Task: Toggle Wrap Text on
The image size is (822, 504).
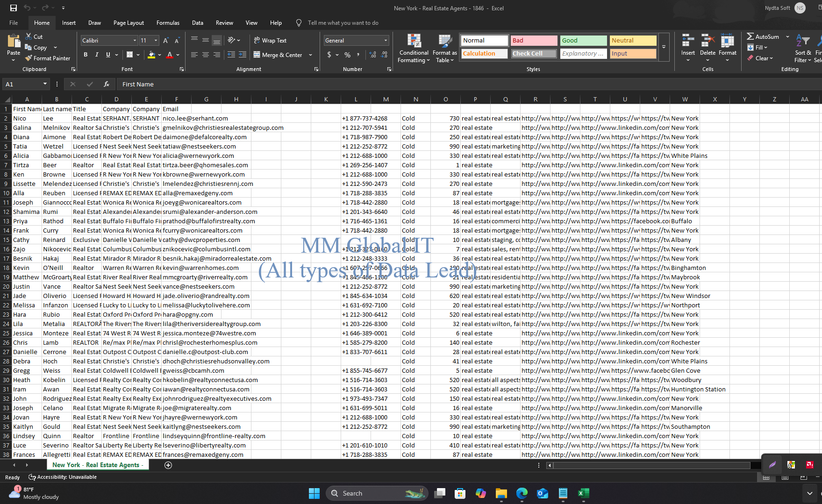Action: click(x=270, y=41)
